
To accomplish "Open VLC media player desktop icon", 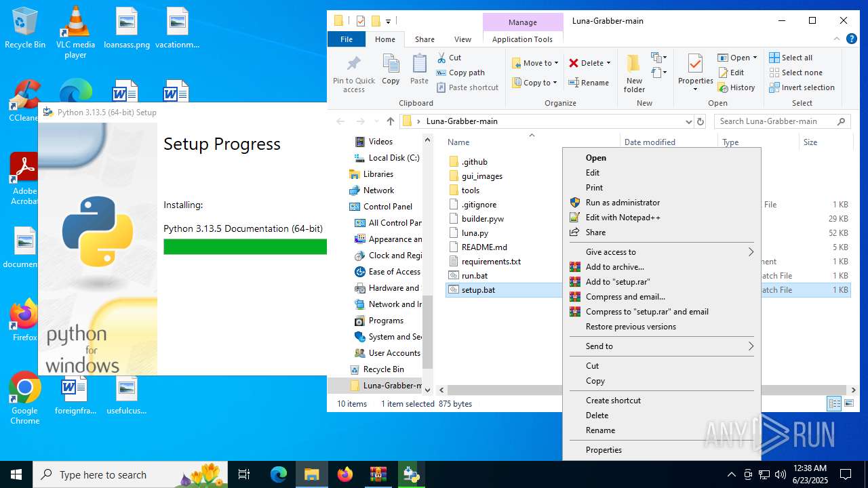I will click(75, 33).
